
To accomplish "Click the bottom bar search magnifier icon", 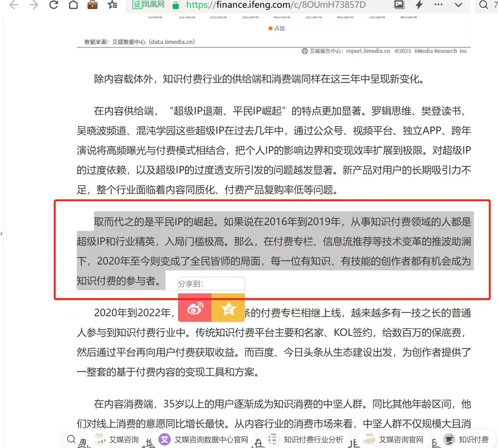I will coord(71,439).
